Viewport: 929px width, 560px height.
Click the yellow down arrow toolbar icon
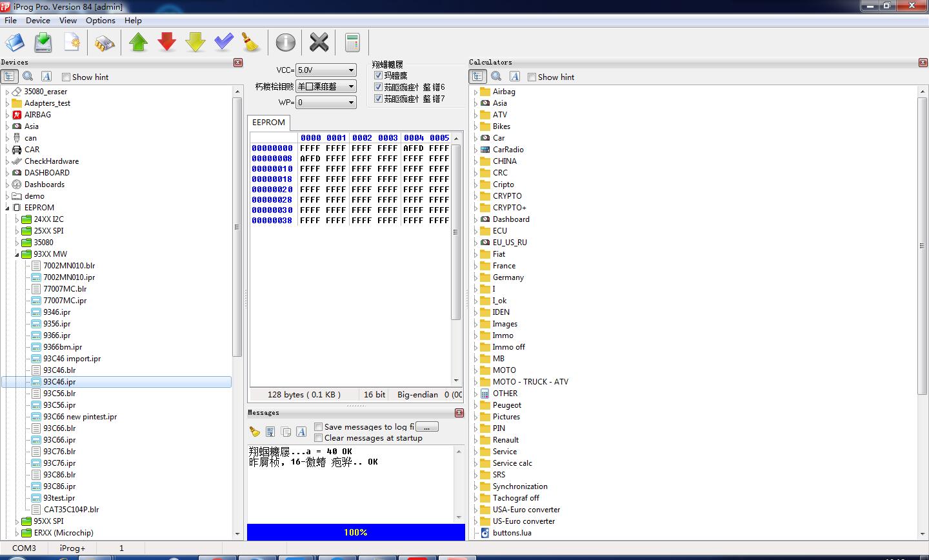coord(195,43)
